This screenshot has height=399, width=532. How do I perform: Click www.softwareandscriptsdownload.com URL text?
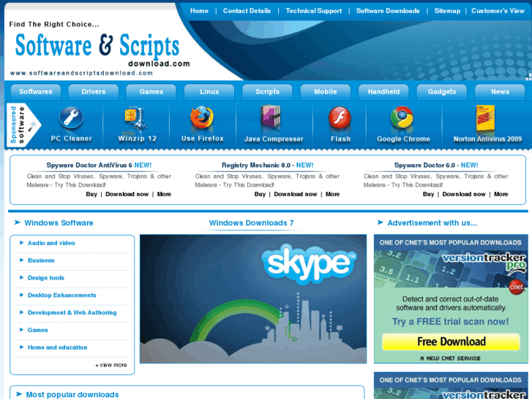coord(81,73)
